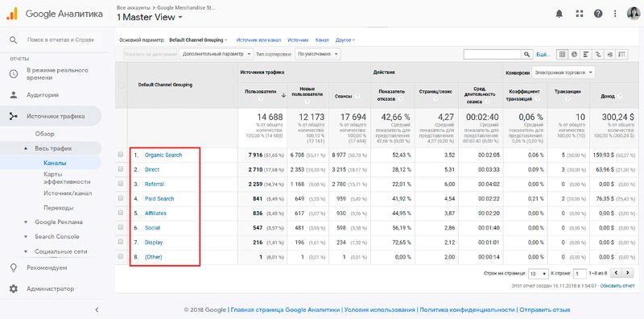Screen dimensions: 644x319
Task: Switch to pie chart percentage view
Action: 574,54
